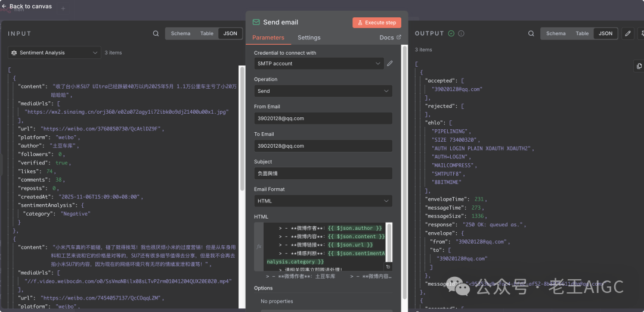Open the Sentiment Analysis node dropdown
Viewport: 644px width, 312px height.
click(x=54, y=52)
